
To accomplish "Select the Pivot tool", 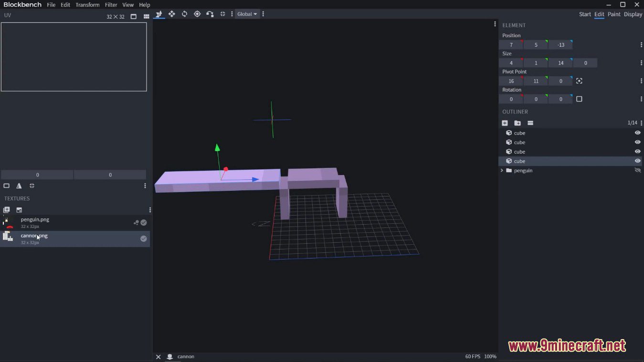I will [197, 14].
